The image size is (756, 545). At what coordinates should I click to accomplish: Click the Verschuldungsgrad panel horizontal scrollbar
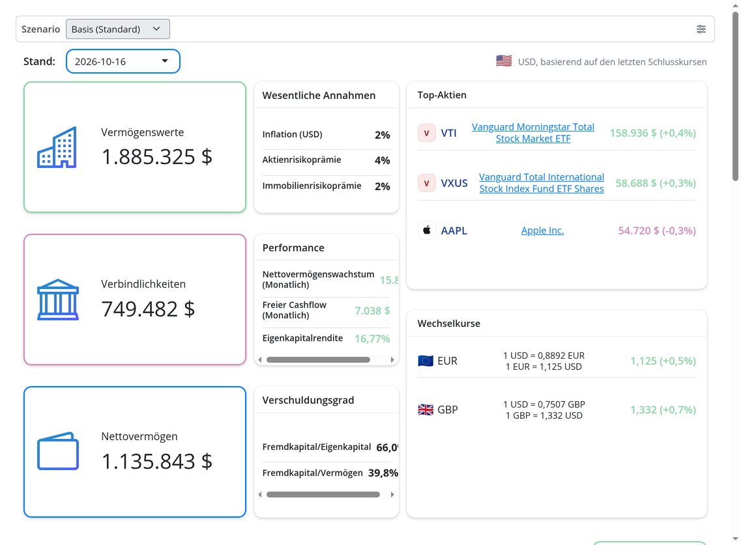(x=323, y=494)
